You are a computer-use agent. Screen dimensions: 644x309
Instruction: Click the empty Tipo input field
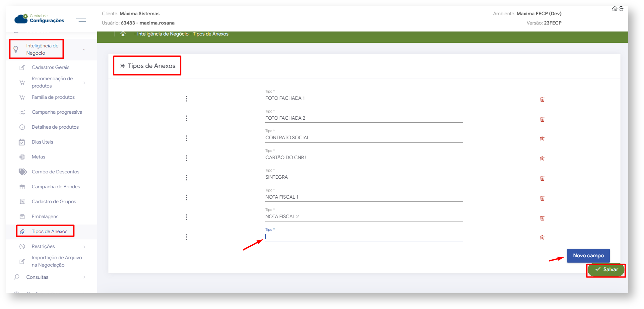(364, 237)
